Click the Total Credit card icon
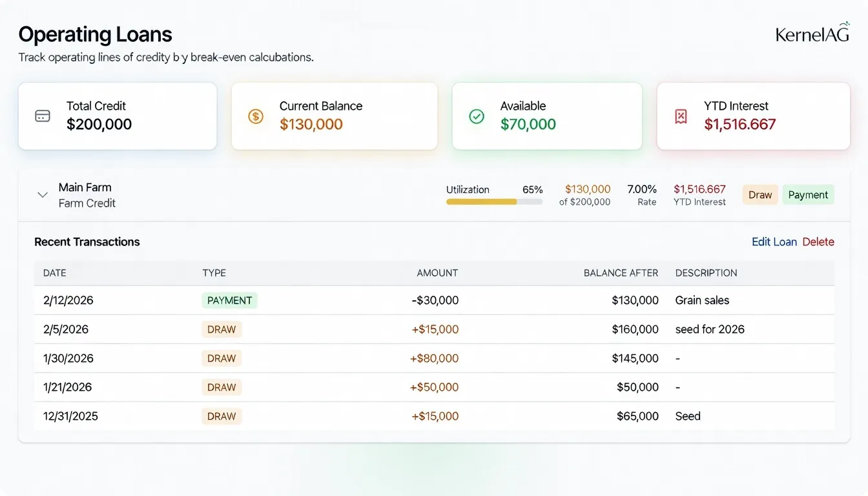The image size is (868, 496). 41,116
